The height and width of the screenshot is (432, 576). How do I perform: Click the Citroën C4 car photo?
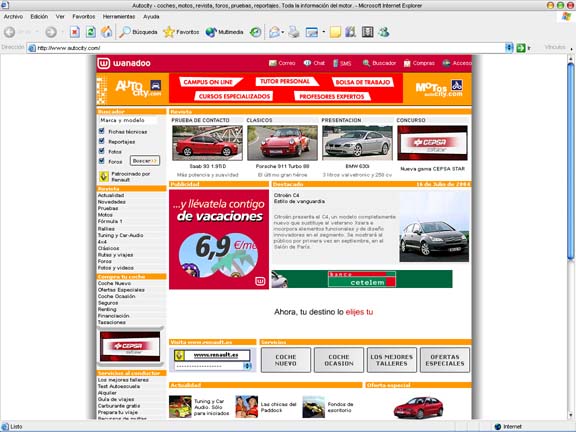point(434,226)
